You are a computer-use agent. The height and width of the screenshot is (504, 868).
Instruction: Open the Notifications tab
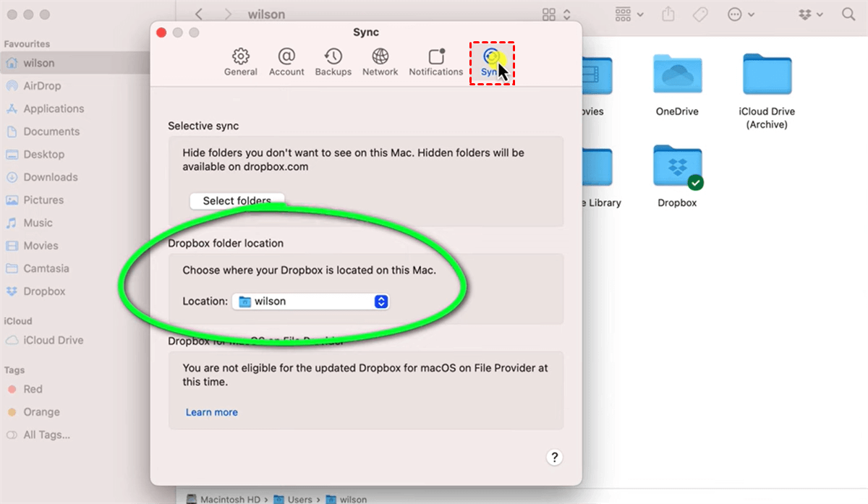pyautogui.click(x=436, y=62)
